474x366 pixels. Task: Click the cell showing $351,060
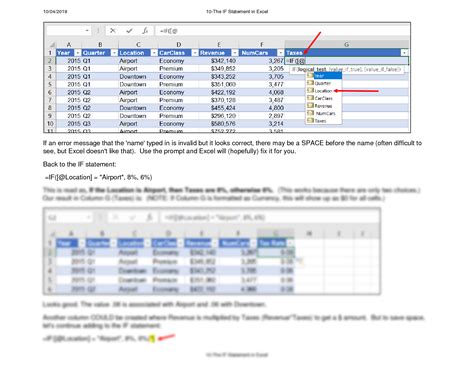pyautogui.click(x=219, y=84)
